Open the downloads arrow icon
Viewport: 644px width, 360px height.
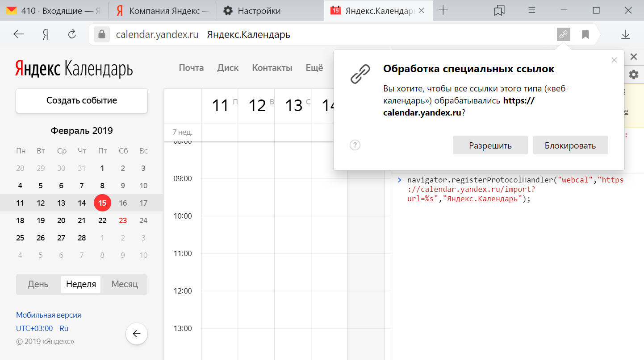pyautogui.click(x=626, y=34)
